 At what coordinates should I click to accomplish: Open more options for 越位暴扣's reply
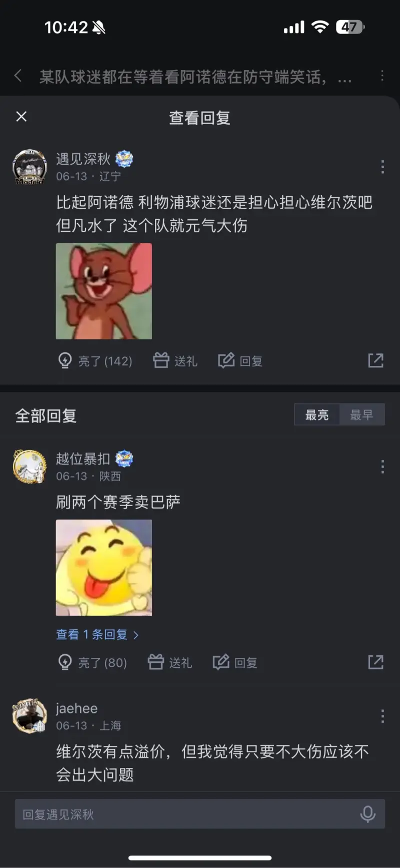[x=382, y=467]
